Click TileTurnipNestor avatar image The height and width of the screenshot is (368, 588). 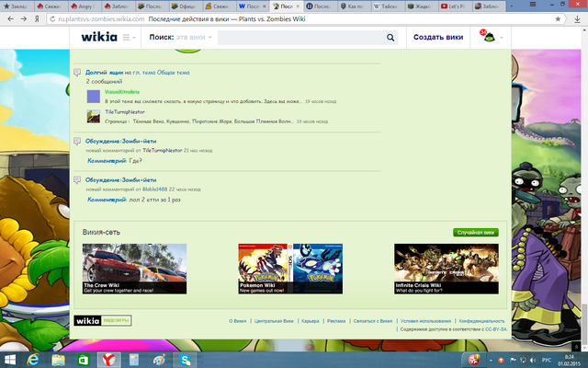94,117
